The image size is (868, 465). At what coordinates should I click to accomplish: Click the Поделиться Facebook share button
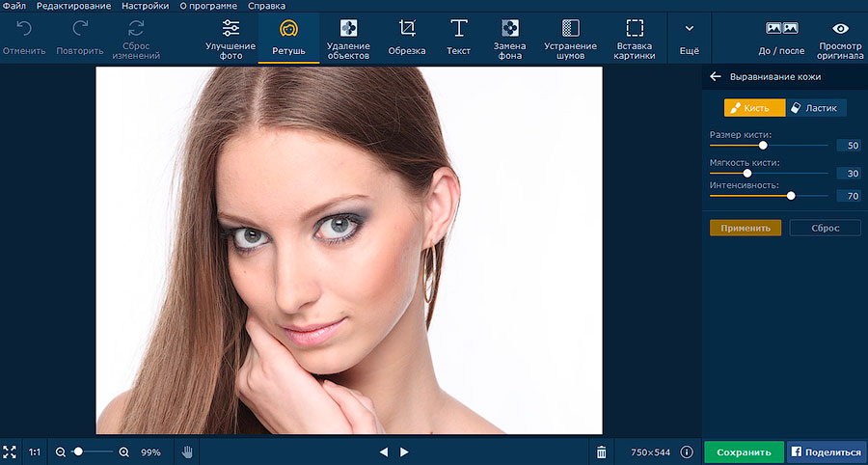[827, 452]
